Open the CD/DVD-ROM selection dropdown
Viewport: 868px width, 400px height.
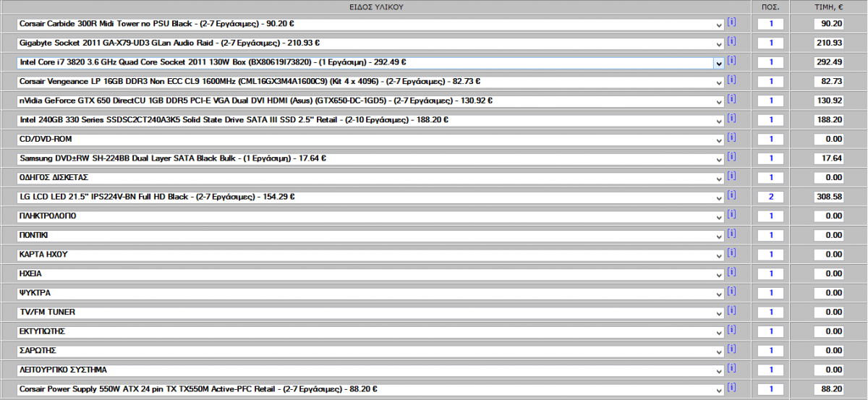pos(370,139)
